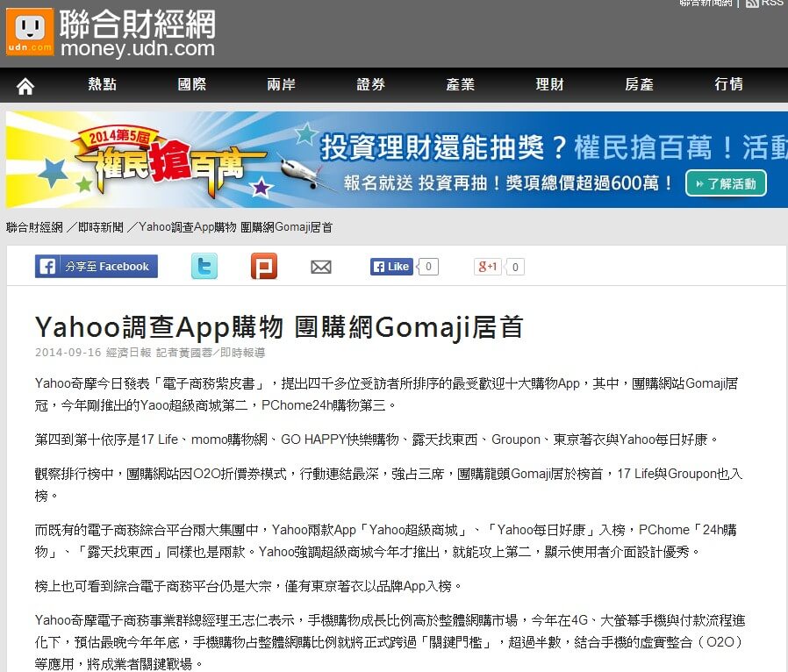Click the paragraph starting 榜上也可看到綜合電子商務平台

(248, 586)
